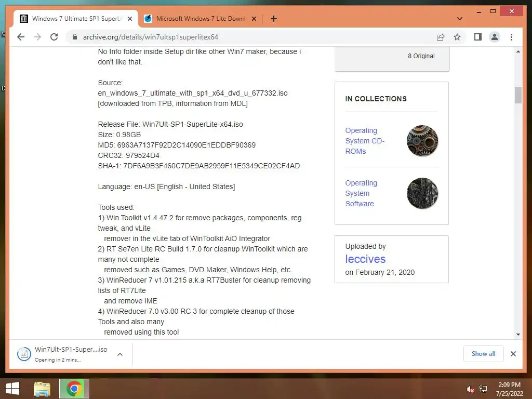Open the uploader profile leccives
The width and height of the screenshot is (532, 399).
pos(365,259)
